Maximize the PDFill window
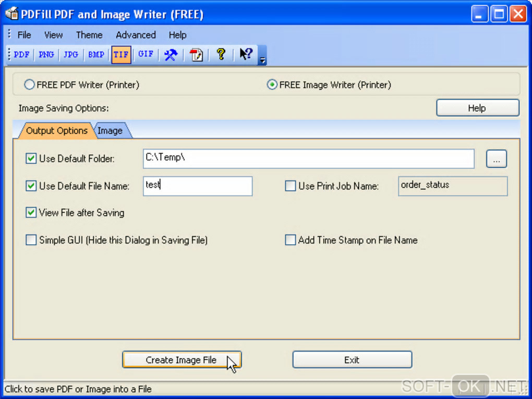This screenshot has width=532, height=399. click(x=499, y=14)
